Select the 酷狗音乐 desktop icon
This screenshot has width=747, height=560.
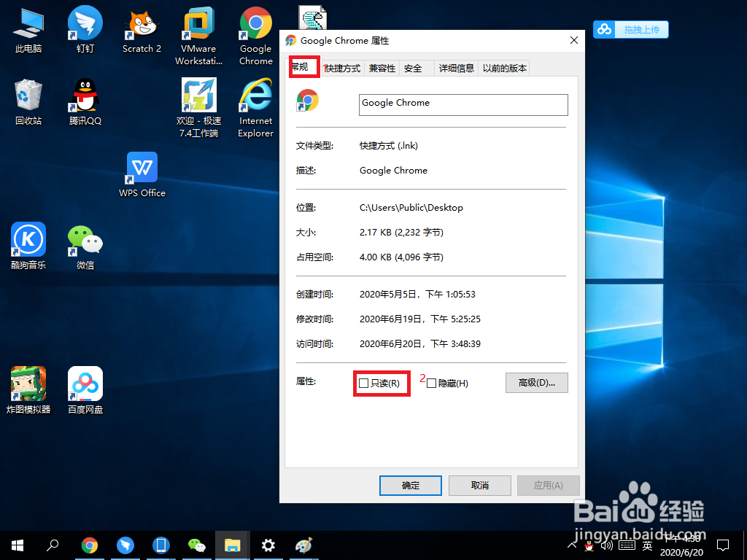coord(28,246)
